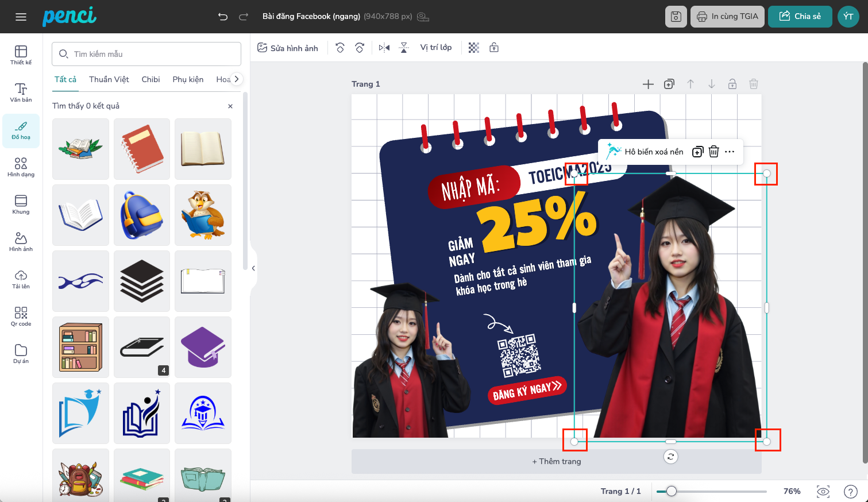Click the undo arrow icon
Image resolution: width=868 pixels, height=502 pixels.
[223, 17]
